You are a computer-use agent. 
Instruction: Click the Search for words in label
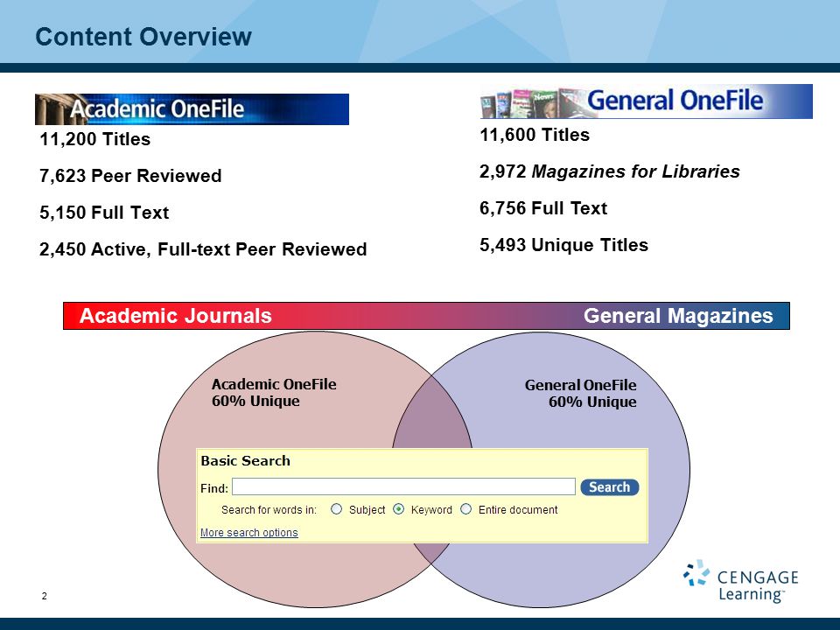tap(269, 509)
